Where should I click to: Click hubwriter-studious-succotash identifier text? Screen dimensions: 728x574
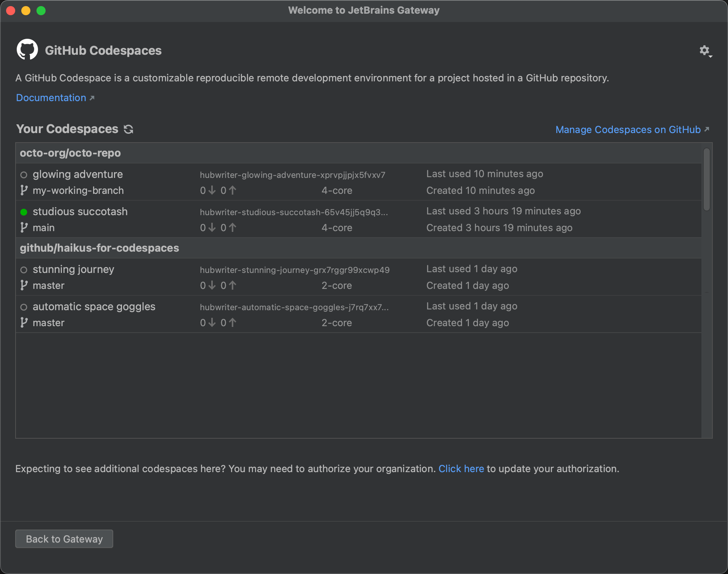pyautogui.click(x=294, y=212)
